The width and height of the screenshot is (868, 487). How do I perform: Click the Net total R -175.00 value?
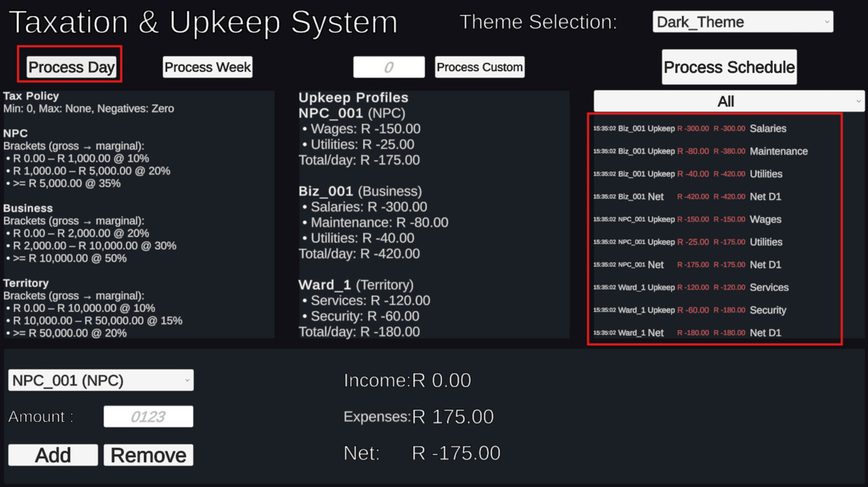click(456, 452)
